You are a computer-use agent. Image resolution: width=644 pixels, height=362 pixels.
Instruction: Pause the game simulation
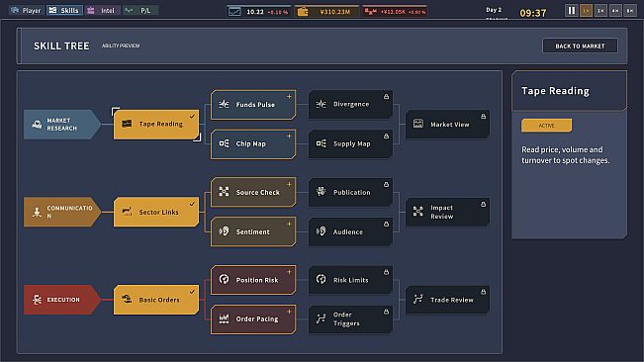572,11
